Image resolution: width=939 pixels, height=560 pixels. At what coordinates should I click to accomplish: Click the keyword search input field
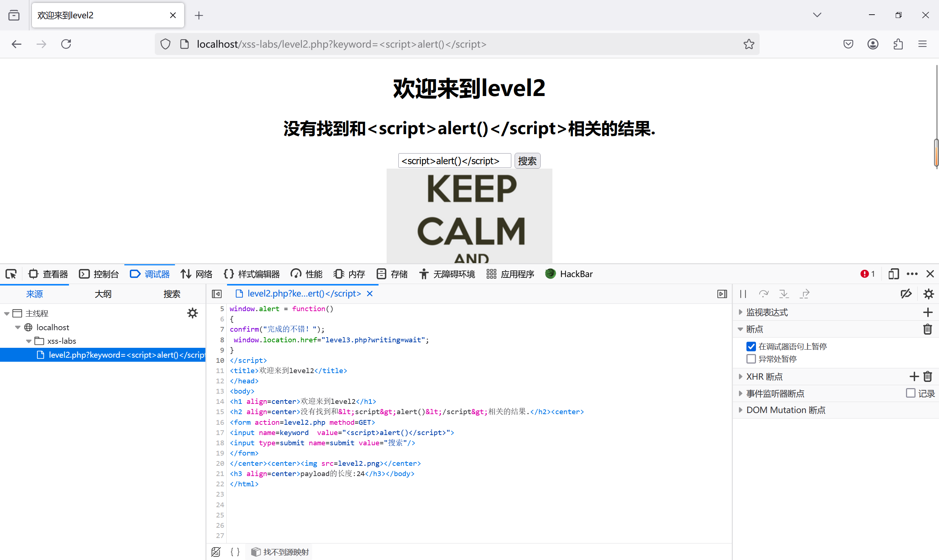click(454, 161)
